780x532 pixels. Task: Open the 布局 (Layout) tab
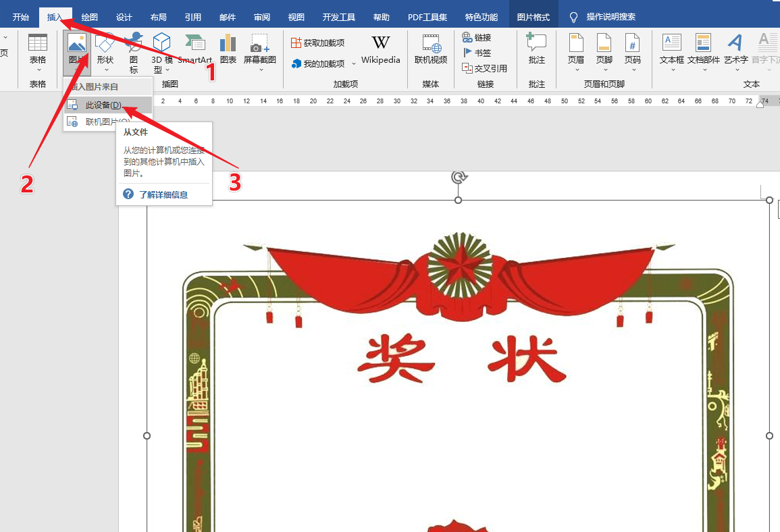pyautogui.click(x=158, y=18)
